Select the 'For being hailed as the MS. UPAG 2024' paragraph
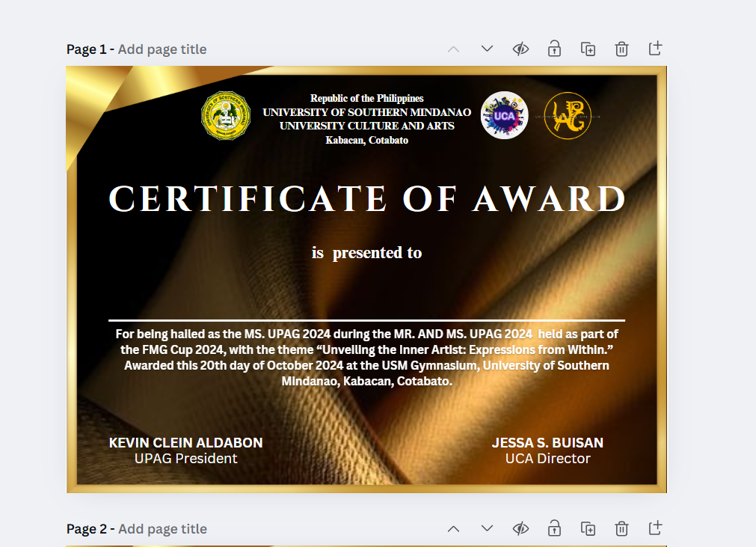The width and height of the screenshot is (756, 547). pyautogui.click(x=367, y=358)
